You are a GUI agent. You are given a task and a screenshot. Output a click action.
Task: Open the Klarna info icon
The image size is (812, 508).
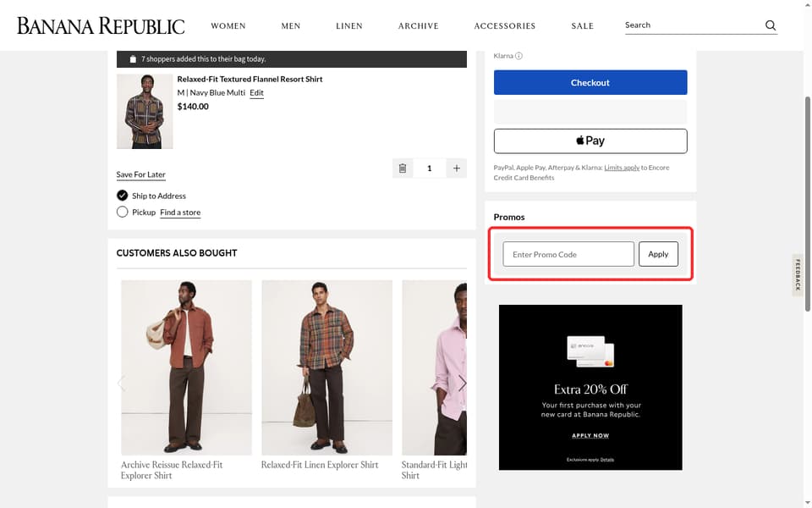point(518,56)
